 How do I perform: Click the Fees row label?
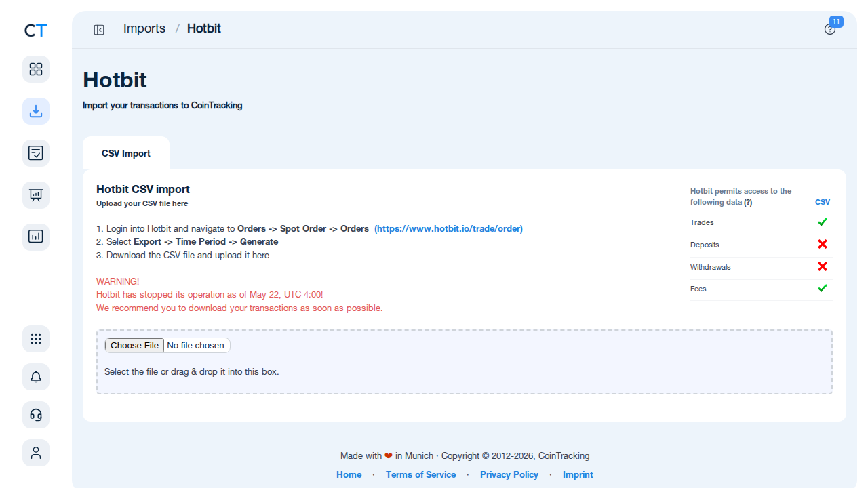(x=698, y=289)
